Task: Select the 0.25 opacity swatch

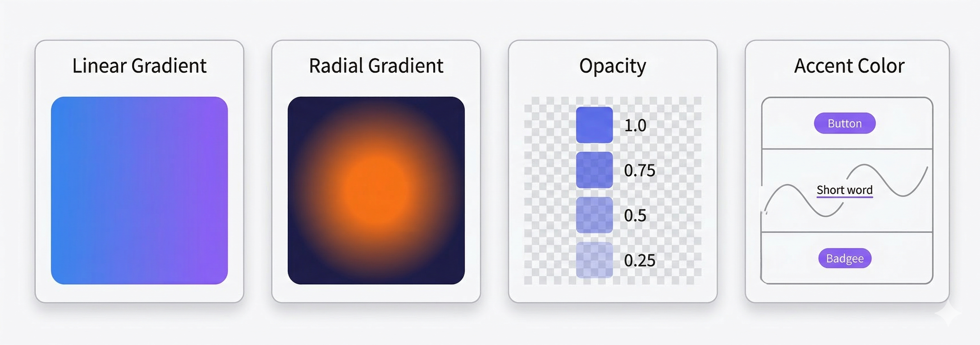Action: pos(594,260)
